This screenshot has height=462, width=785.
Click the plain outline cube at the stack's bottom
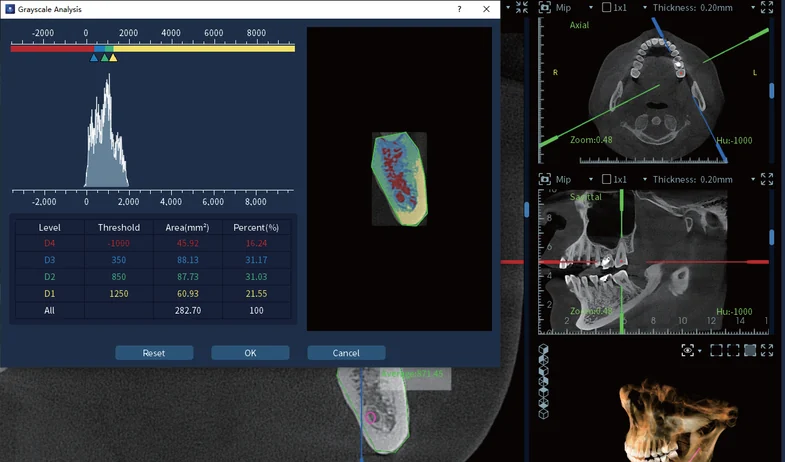tap(544, 413)
